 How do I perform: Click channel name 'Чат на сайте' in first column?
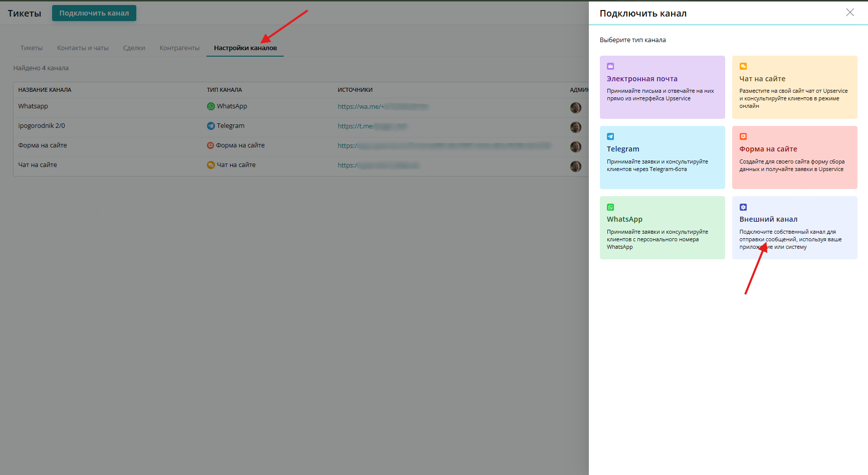38,165
